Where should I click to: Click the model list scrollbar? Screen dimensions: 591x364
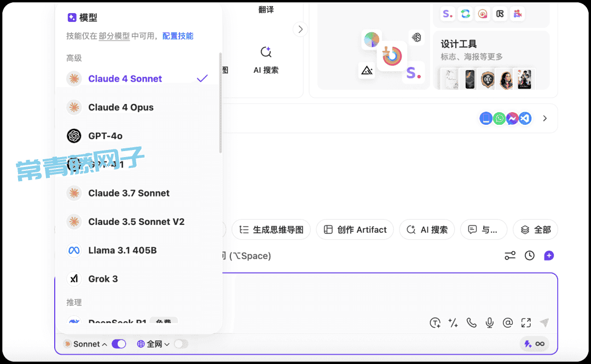221,102
